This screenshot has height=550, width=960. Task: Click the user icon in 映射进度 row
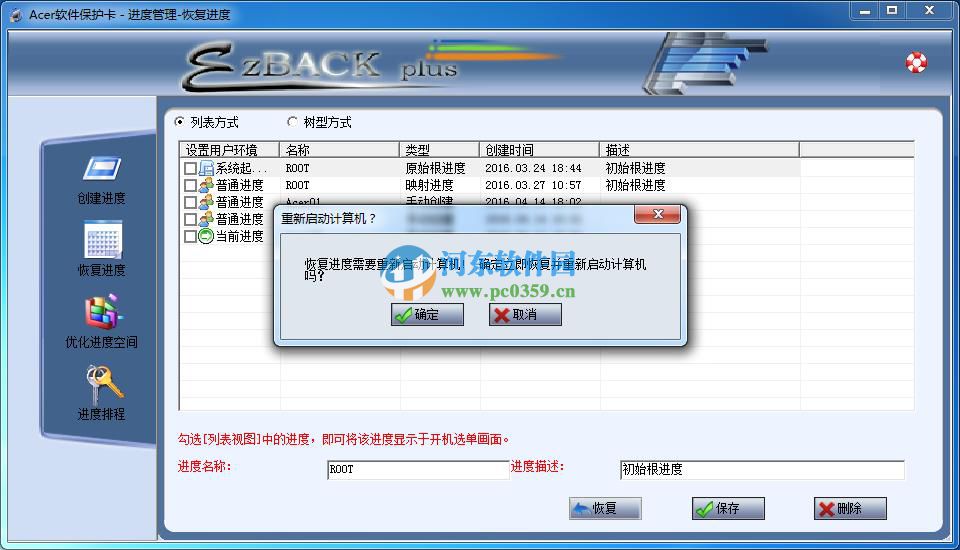[x=206, y=185]
